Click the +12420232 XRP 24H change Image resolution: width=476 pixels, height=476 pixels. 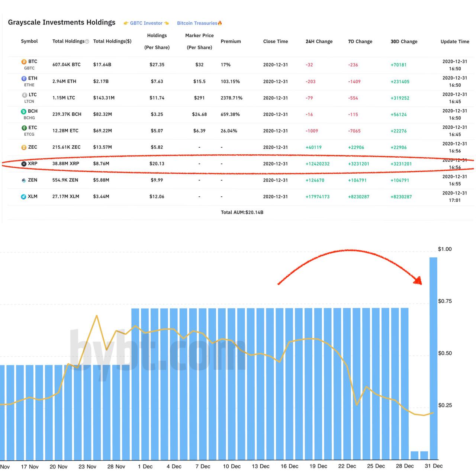318,164
